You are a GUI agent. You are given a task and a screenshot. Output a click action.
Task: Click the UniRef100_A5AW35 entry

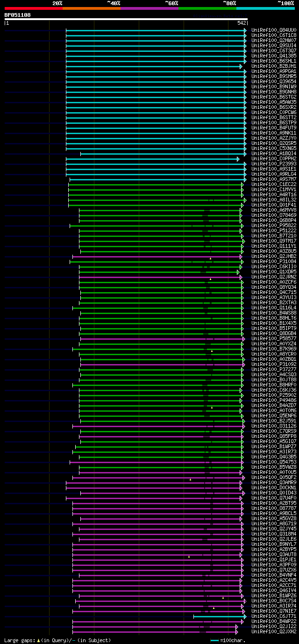pyautogui.click(x=274, y=102)
